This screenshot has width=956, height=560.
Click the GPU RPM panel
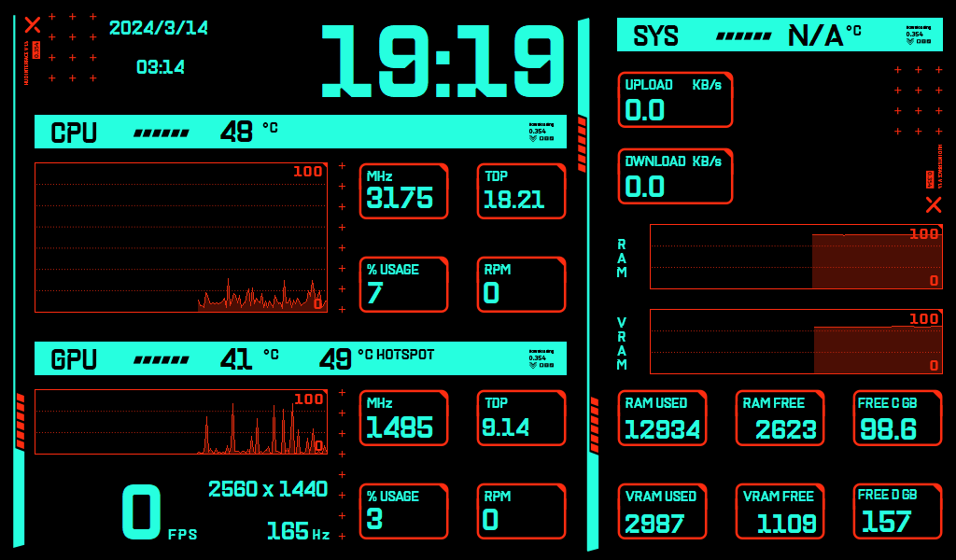click(521, 511)
